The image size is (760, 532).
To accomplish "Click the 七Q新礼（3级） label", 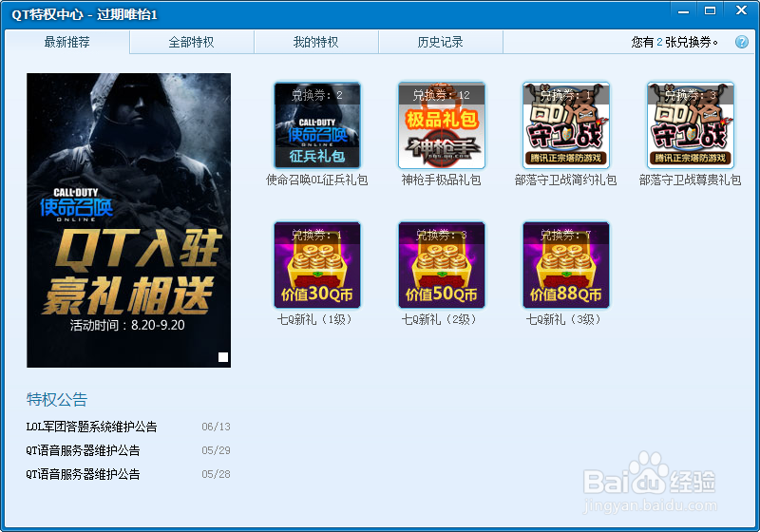I will tap(565, 320).
